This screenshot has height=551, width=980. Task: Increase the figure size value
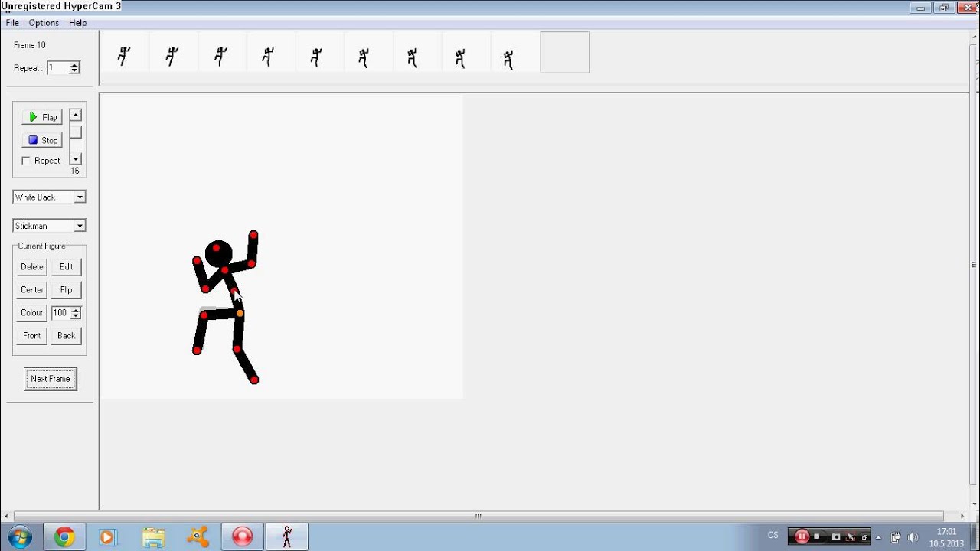coord(75,310)
